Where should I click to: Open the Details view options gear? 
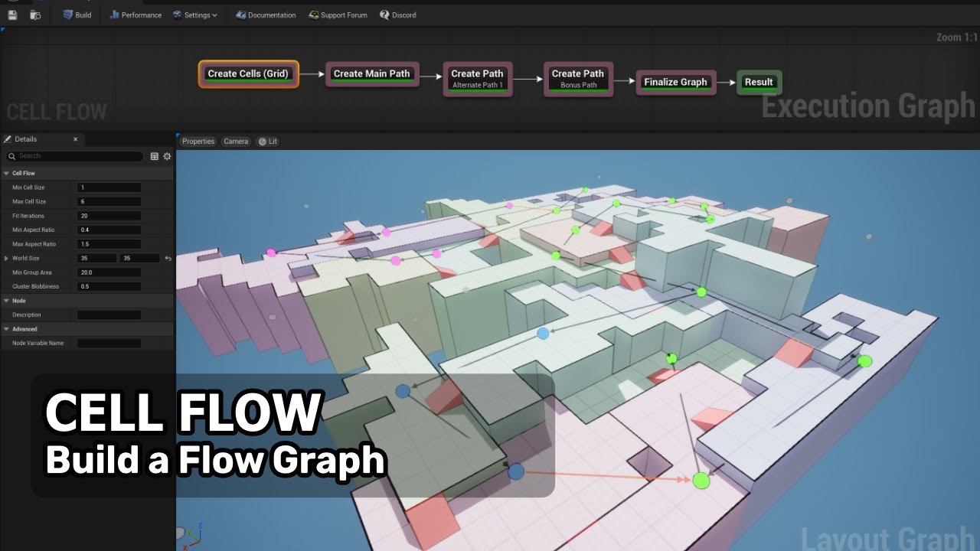167,156
